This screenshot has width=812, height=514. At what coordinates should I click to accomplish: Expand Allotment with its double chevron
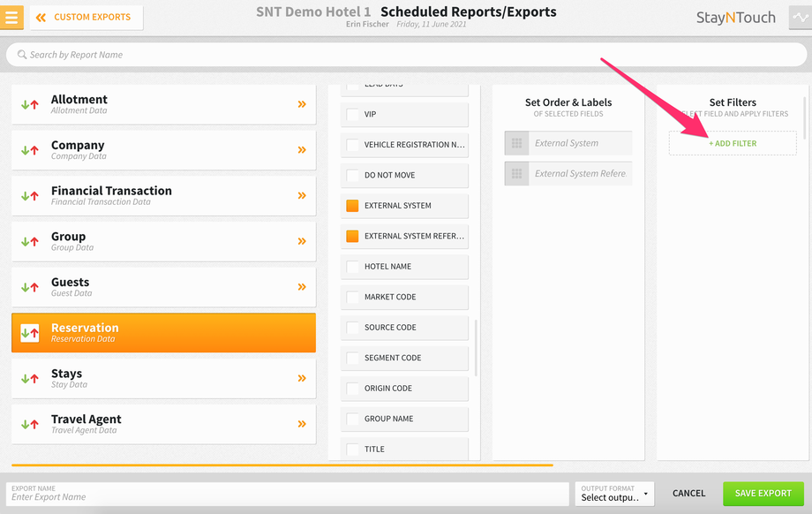click(x=302, y=104)
